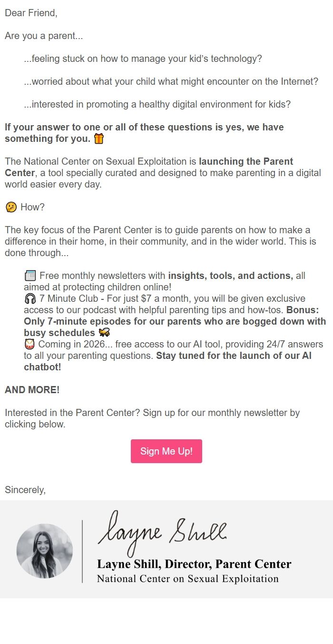
Task: Click Layne Shill, Director, Parent Center title
Action: [x=194, y=564]
